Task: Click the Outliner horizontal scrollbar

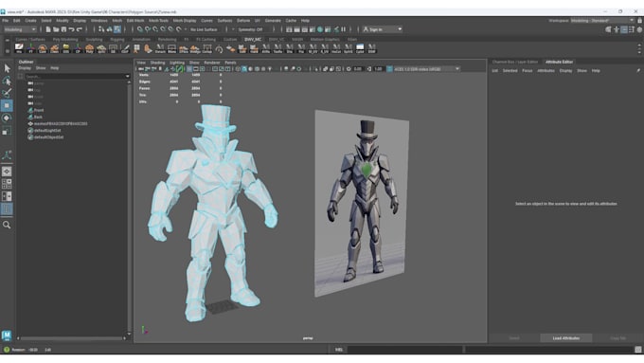Action: click(x=71, y=338)
